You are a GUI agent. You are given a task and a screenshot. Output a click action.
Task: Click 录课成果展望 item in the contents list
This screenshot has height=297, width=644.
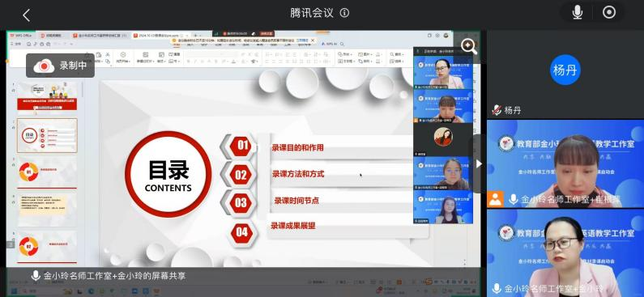[293, 226]
